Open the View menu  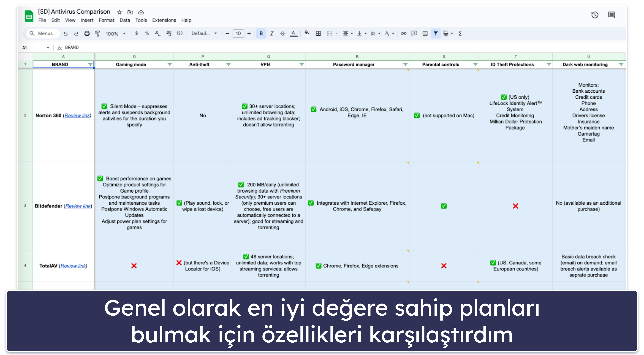coord(70,20)
